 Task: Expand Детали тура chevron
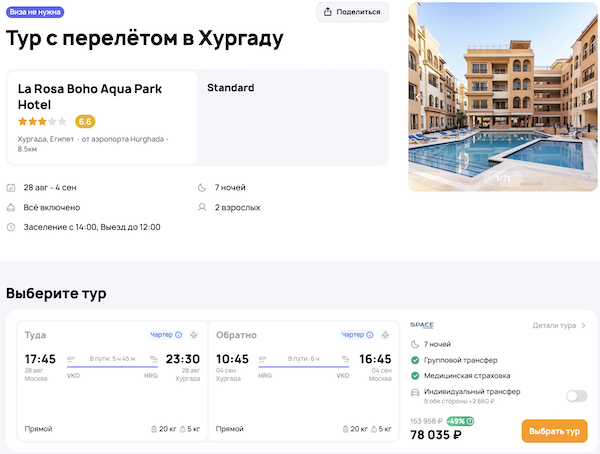pyautogui.click(x=584, y=325)
